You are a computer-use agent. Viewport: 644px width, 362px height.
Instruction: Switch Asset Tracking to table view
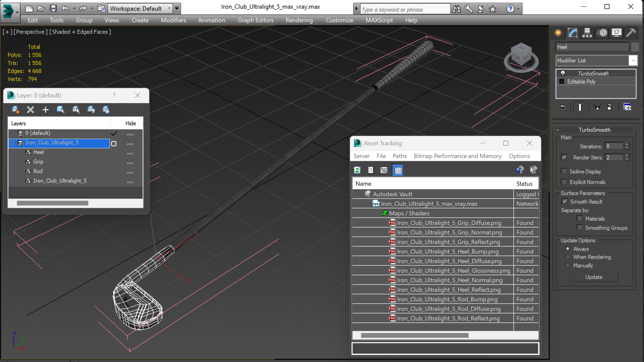pos(398,170)
